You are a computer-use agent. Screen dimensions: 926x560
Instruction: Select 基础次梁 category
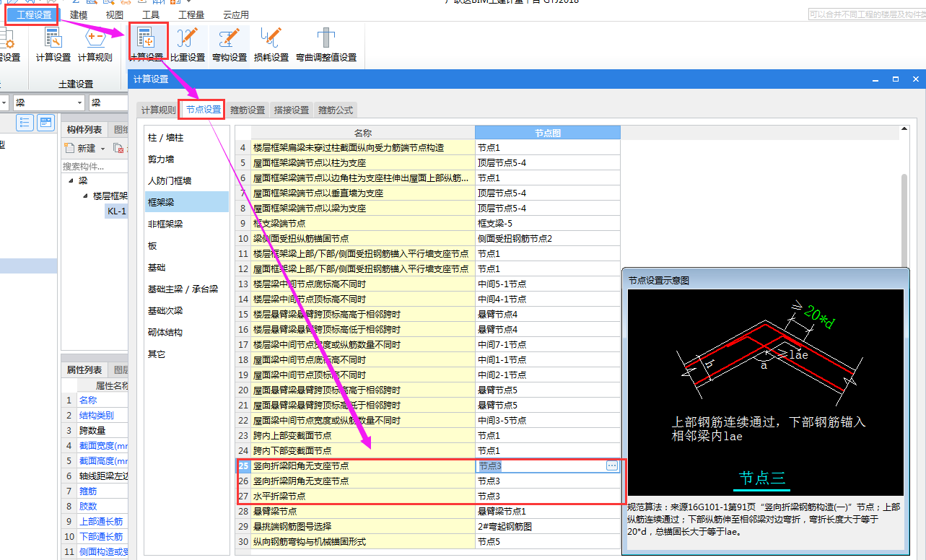tap(187, 310)
